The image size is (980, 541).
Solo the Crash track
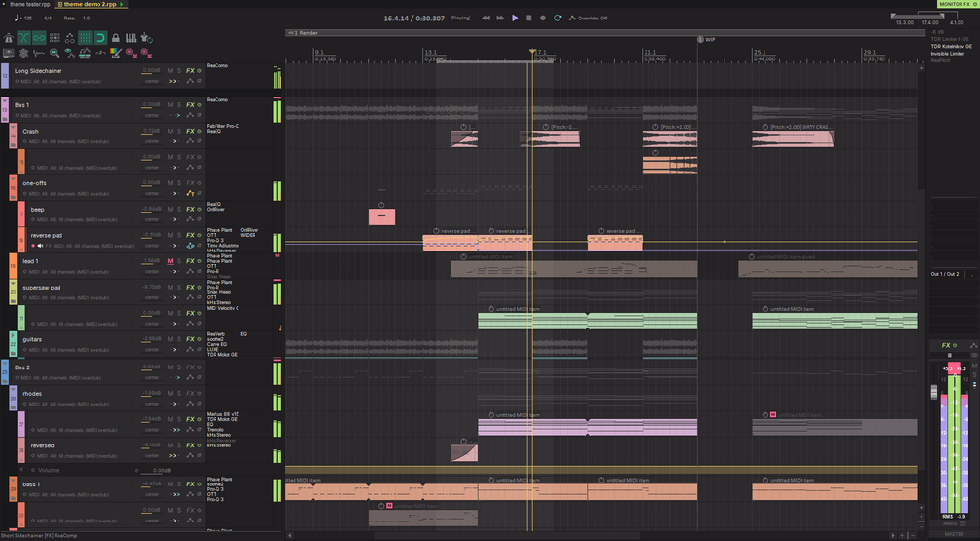point(179,132)
